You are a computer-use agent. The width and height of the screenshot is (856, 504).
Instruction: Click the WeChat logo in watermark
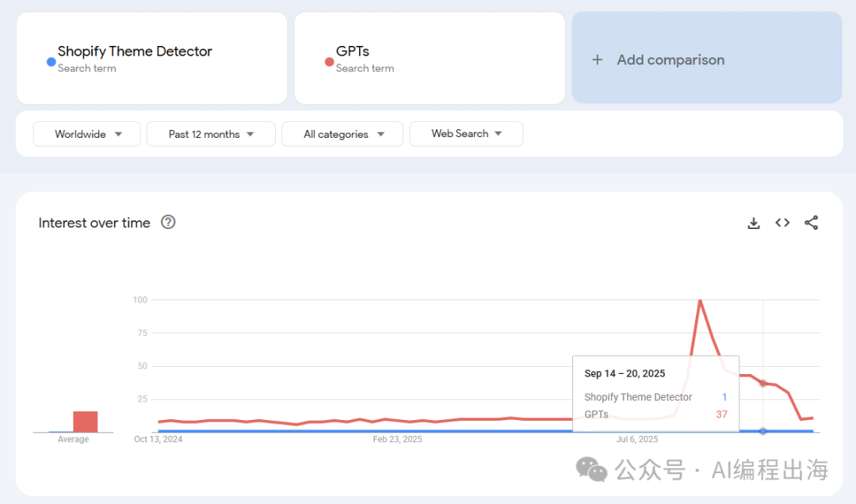(x=591, y=469)
